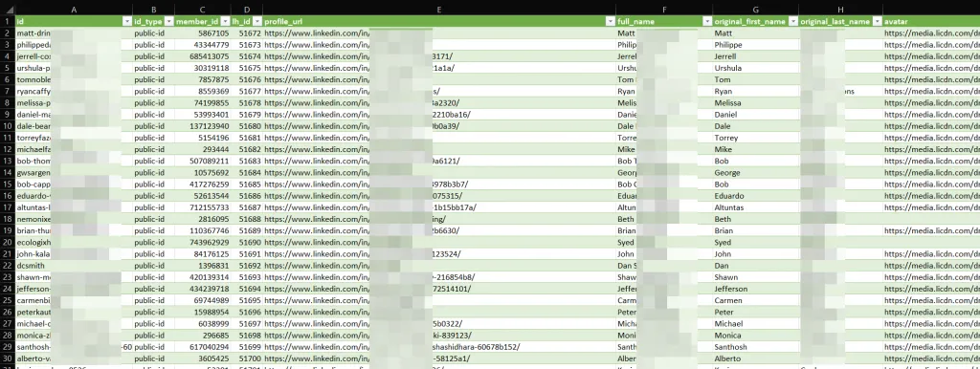980x369 pixels.
Task: Open the original_last_name filter dropdown
Action: [878, 21]
